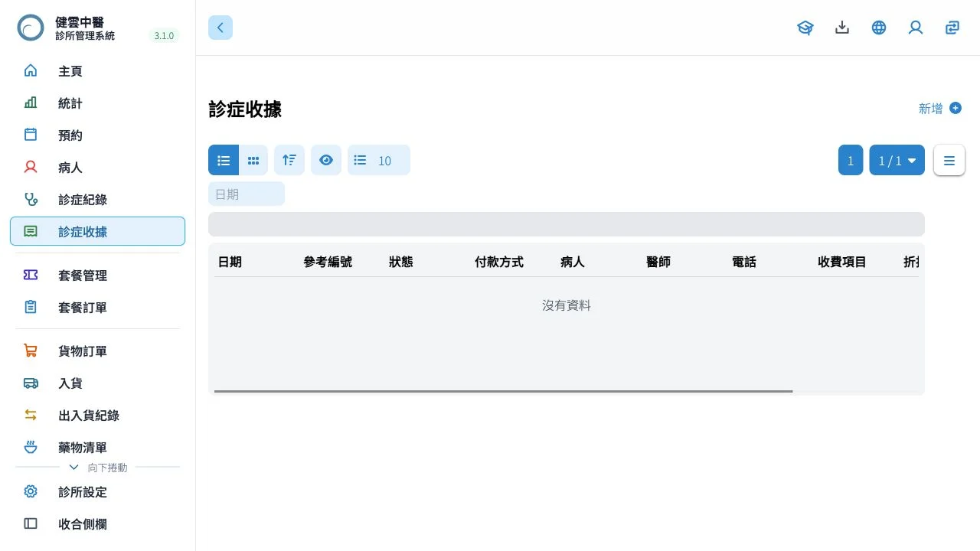
Task: Click the 收費項目 column header
Action: 842,262
